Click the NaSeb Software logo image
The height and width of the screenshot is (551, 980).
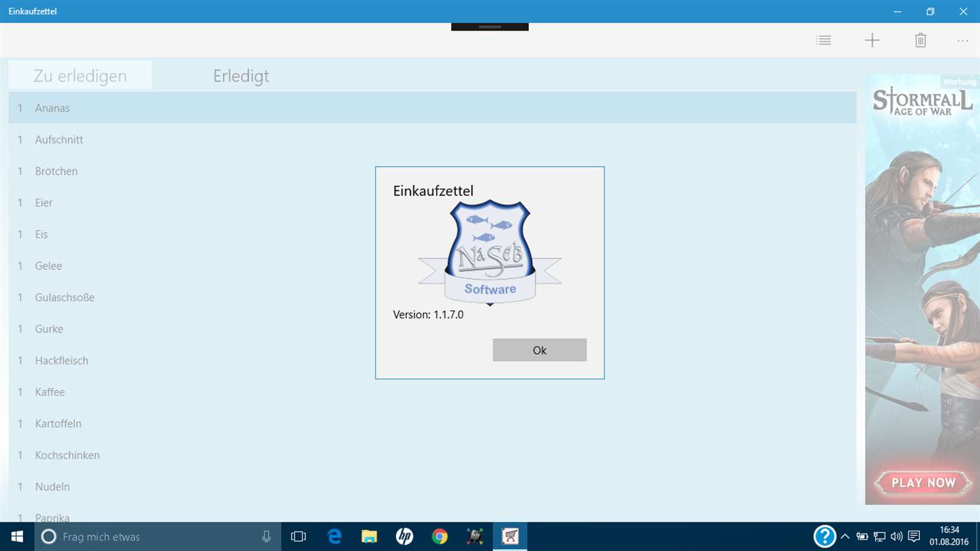tap(490, 253)
